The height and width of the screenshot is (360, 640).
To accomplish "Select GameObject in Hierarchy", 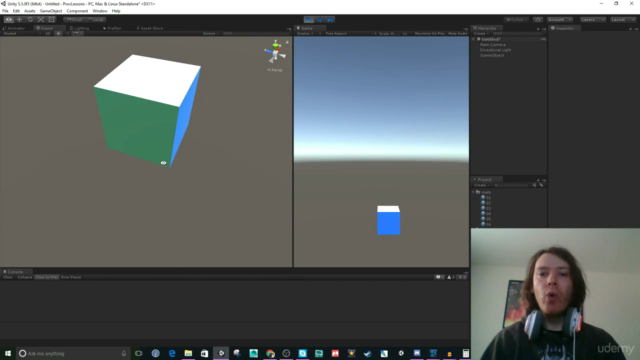I will coord(492,55).
